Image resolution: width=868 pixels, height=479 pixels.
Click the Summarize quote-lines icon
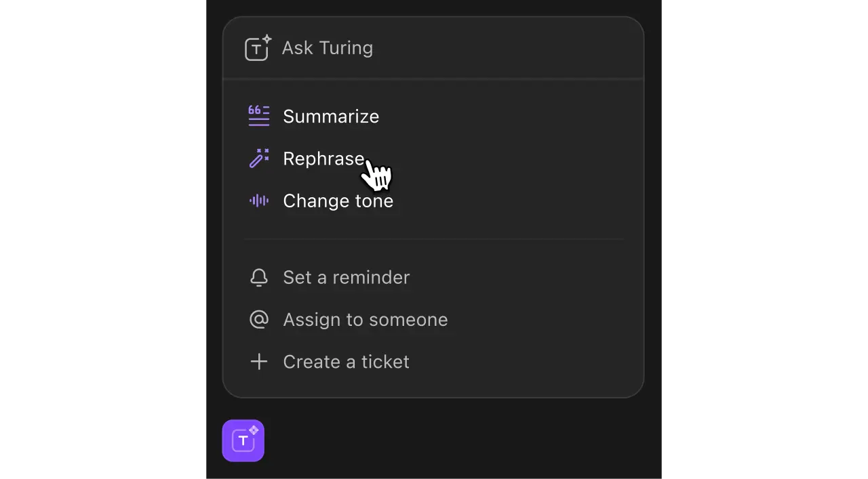point(258,116)
